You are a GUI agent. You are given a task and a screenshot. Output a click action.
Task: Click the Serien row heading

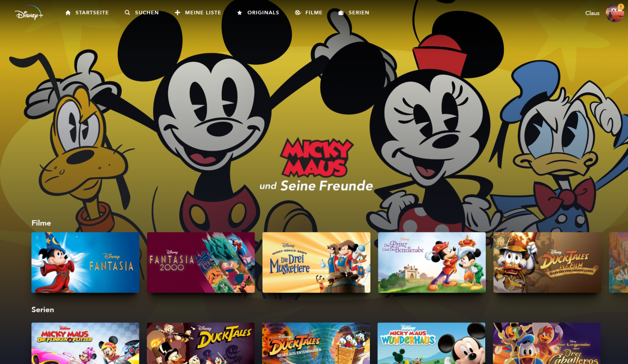[x=43, y=310]
